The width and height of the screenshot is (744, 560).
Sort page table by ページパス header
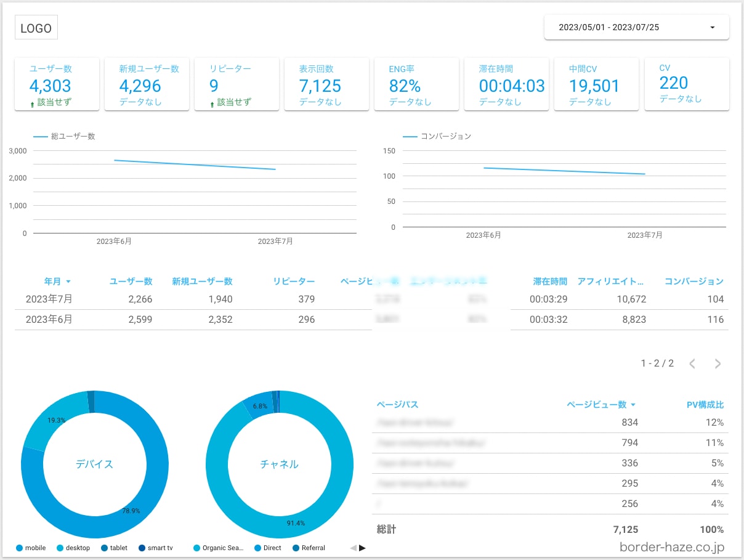[x=397, y=405]
